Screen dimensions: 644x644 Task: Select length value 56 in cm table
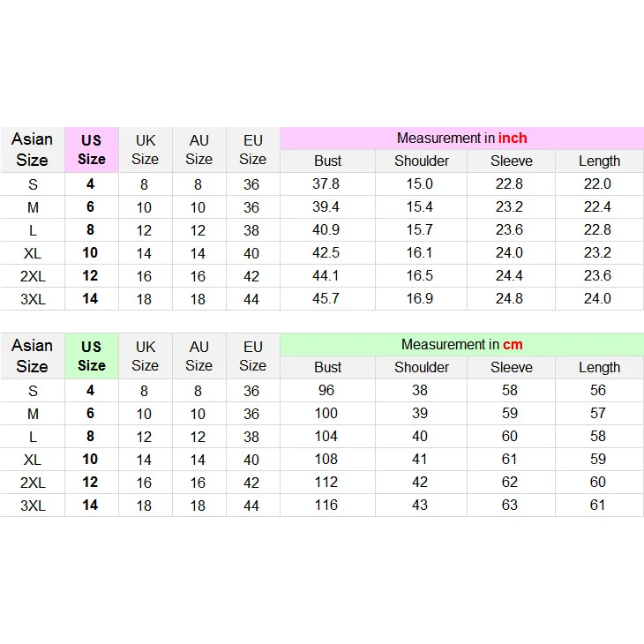coord(599,391)
